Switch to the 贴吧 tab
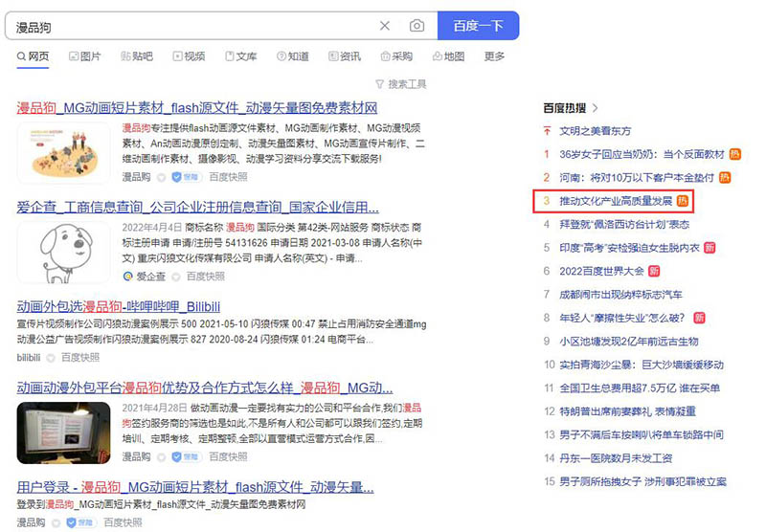Image resolution: width=766 pixels, height=532 pixels. (x=136, y=56)
